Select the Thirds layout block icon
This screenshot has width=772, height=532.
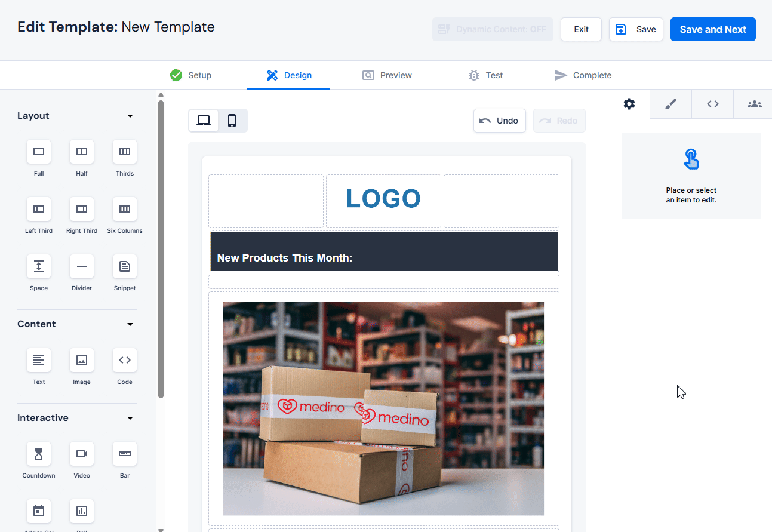coord(125,152)
